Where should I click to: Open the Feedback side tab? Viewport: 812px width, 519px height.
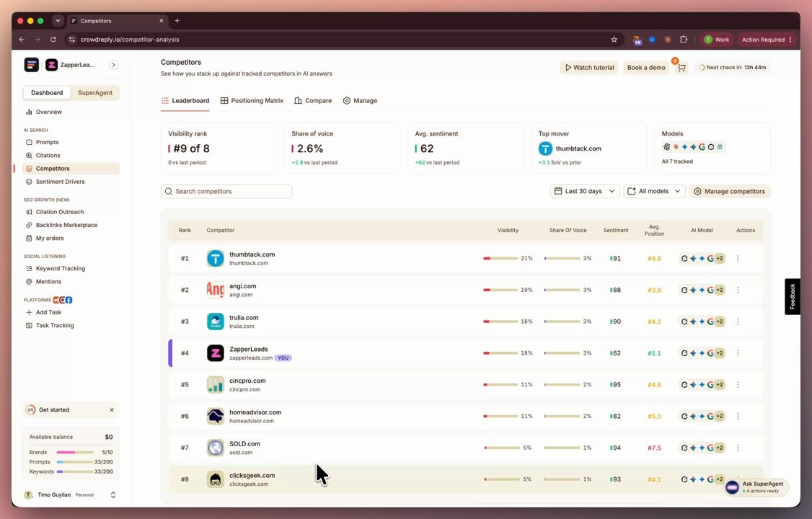tap(793, 296)
